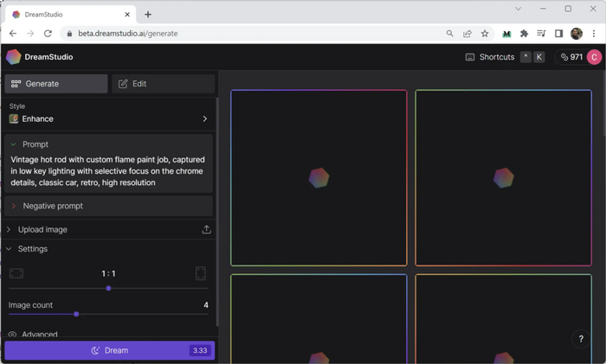Open the Enhance style selector
606x364 pixels.
click(x=108, y=118)
